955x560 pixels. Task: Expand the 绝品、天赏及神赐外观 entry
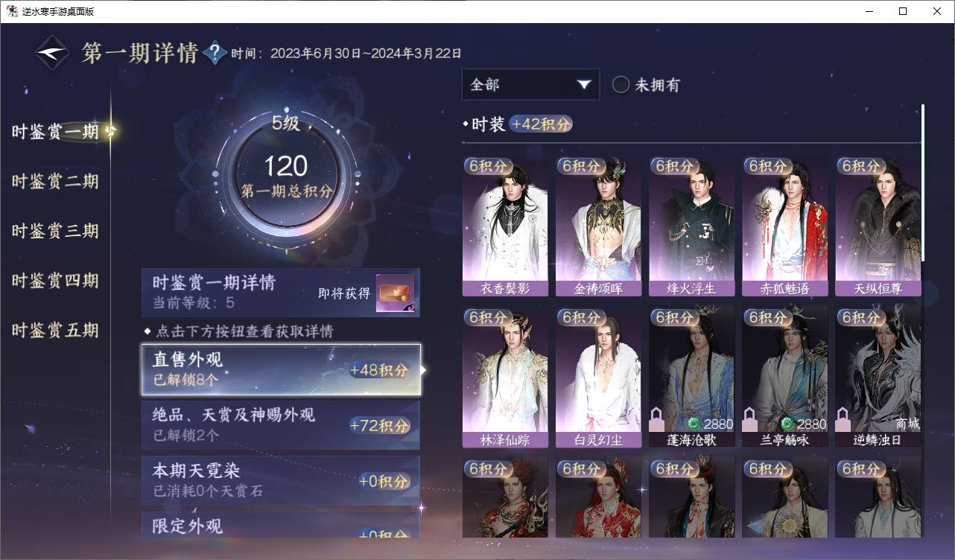click(x=281, y=424)
